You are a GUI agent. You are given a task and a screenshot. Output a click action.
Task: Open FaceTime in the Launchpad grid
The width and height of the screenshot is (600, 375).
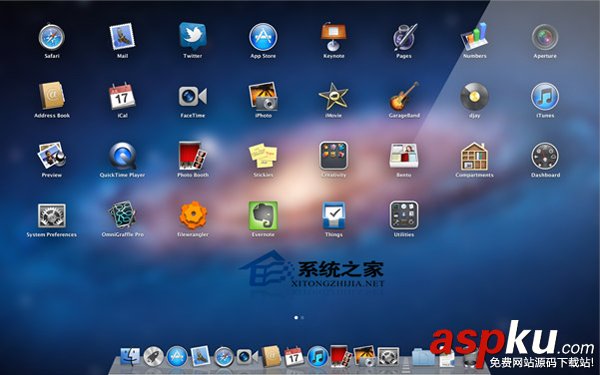192,96
